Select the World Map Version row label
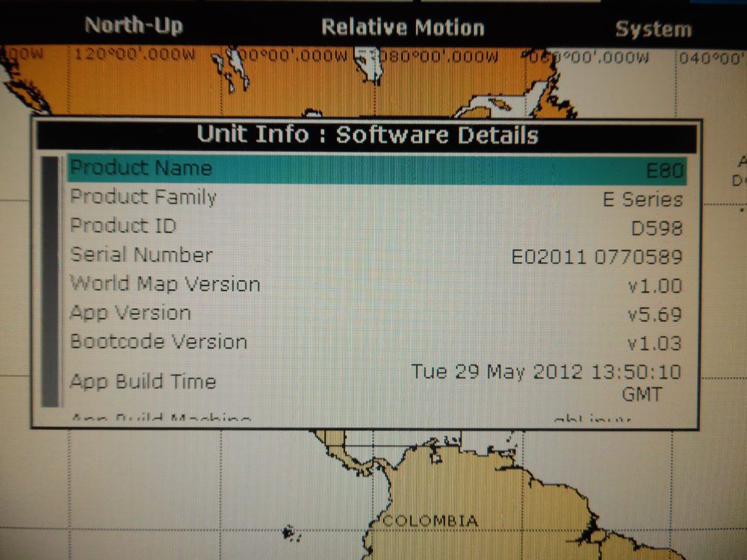This screenshot has width=747, height=560. (x=165, y=284)
